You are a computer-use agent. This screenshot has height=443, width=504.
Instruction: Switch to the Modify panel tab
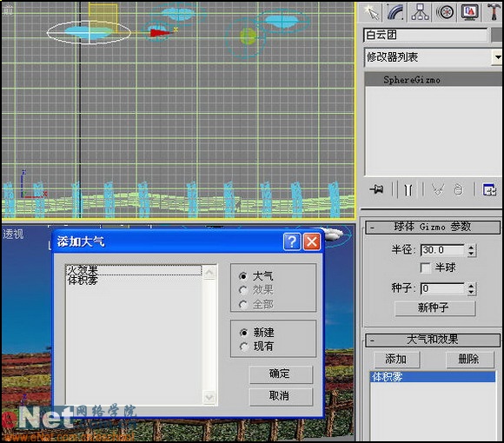click(395, 12)
